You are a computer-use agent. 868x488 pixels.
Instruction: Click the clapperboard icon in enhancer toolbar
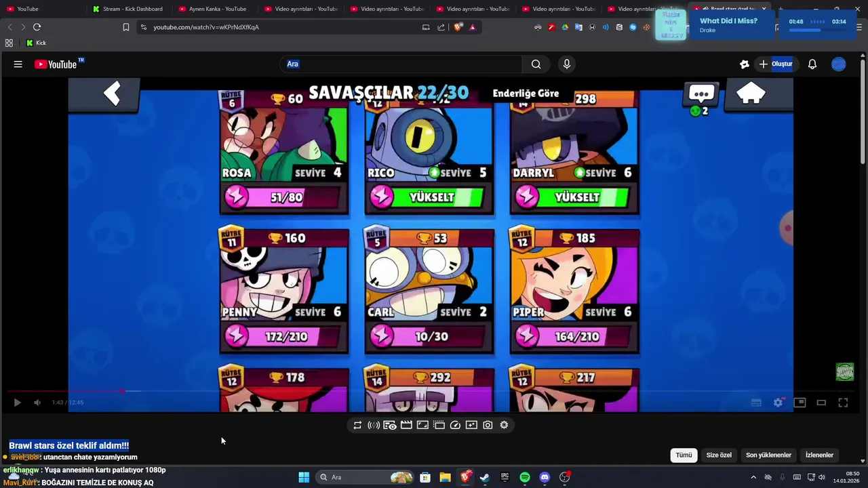(406, 425)
